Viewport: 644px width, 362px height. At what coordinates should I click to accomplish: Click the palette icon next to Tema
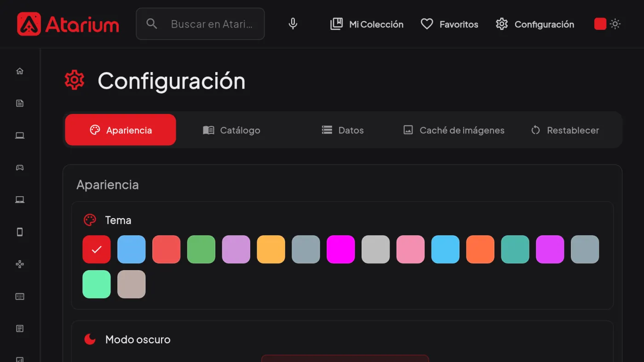pyautogui.click(x=90, y=220)
